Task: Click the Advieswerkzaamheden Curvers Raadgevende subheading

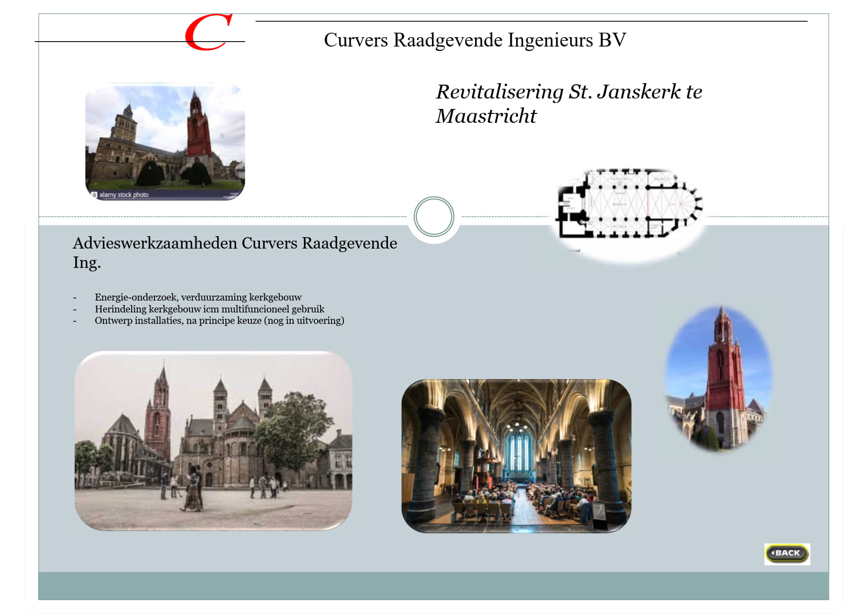Action: [235, 252]
